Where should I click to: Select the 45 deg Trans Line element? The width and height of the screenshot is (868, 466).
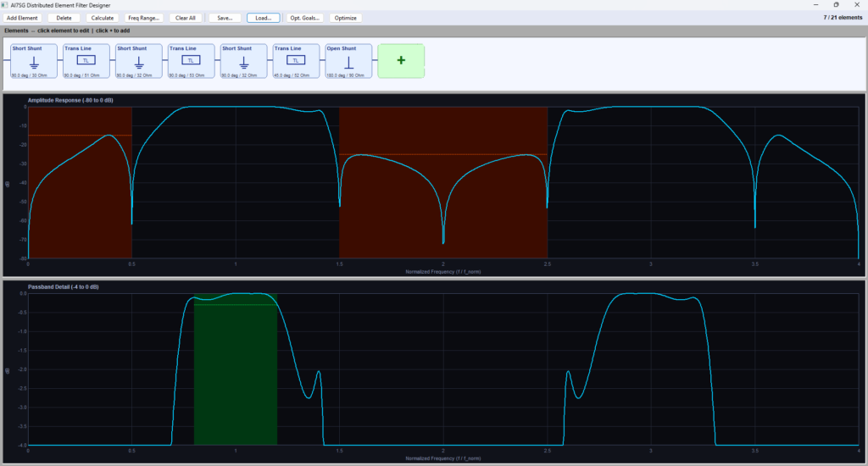click(296, 61)
